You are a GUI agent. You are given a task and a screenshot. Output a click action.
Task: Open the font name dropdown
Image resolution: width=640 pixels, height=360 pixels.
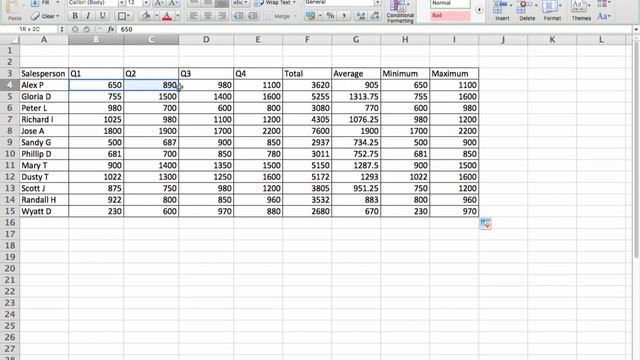pyautogui.click(x=121, y=3)
